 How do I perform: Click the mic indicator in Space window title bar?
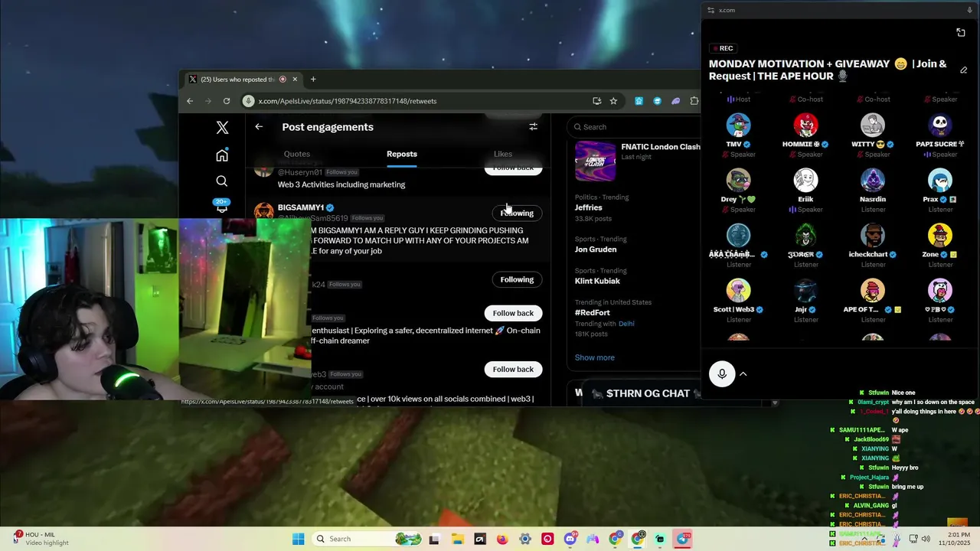pos(970,10)
